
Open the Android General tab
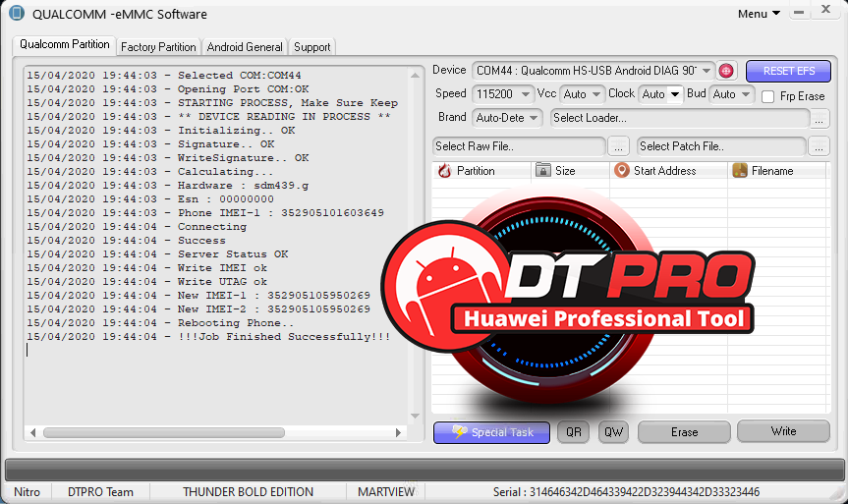coord(245,47)
